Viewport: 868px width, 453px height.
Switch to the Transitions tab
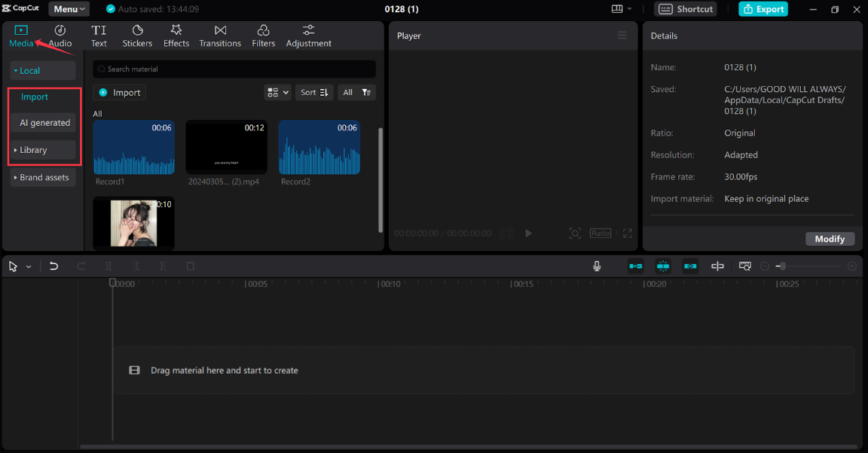[x=220, y=36]
